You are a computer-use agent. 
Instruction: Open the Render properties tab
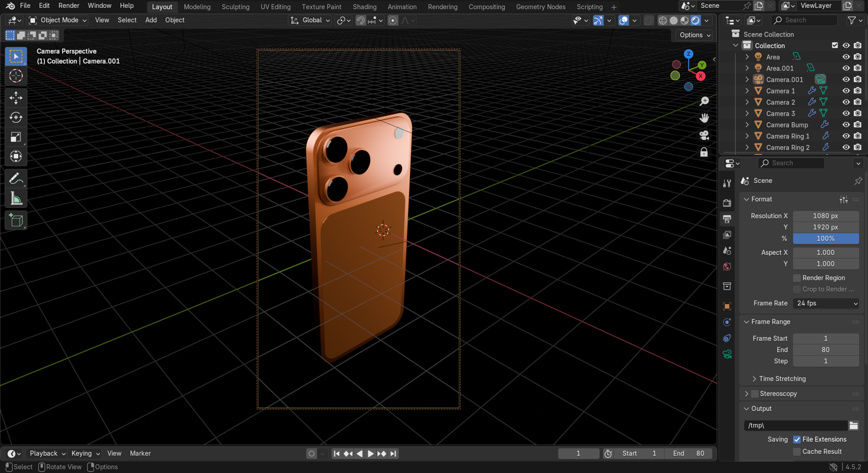pos(727,203)
